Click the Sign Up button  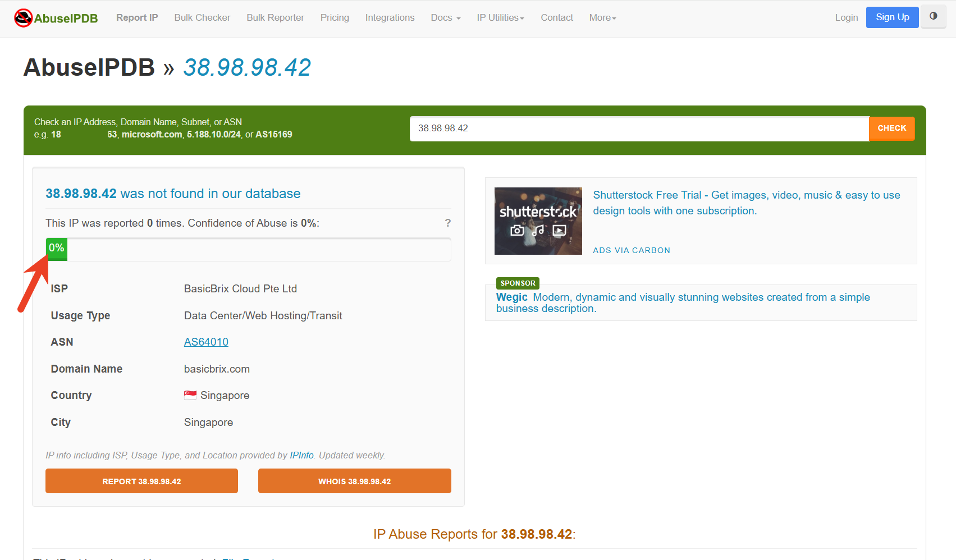click(x=893, y=17)
